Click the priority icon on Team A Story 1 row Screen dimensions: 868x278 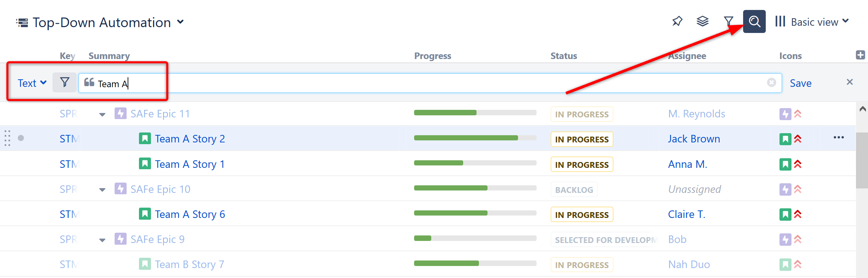pos(798,164)
